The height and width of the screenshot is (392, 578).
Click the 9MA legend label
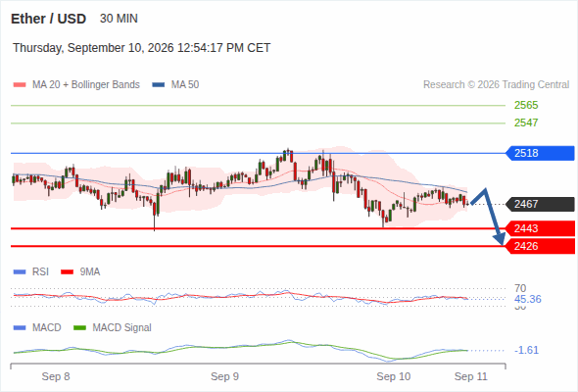pos(90,272)
